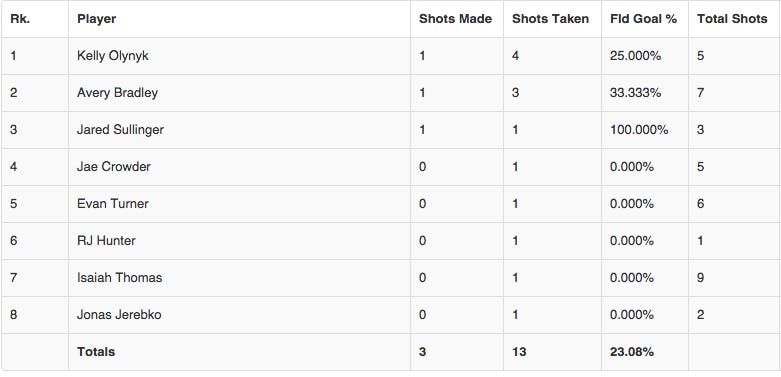Click the Total Shots column header
The image size is (781, 377).
pyautogui.click(x=732, y=19)
